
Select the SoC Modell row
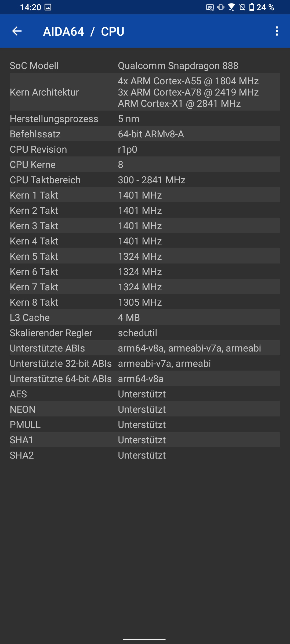pos(145,65)
